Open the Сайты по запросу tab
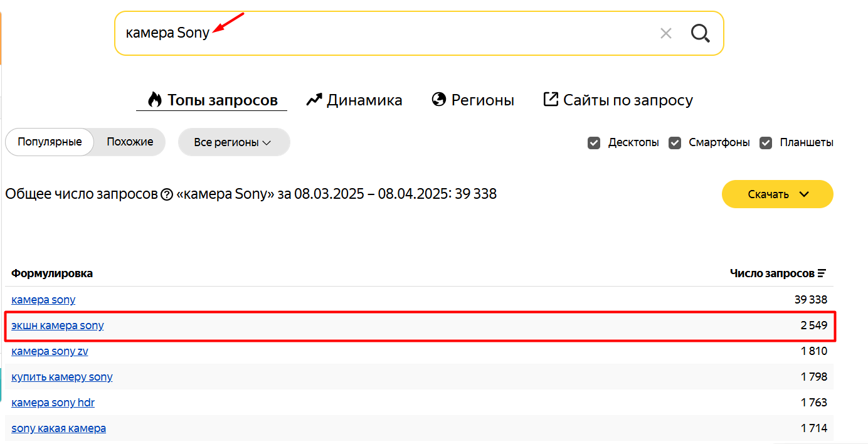Screen dimensions: 868x444 [x=618, y=100]
